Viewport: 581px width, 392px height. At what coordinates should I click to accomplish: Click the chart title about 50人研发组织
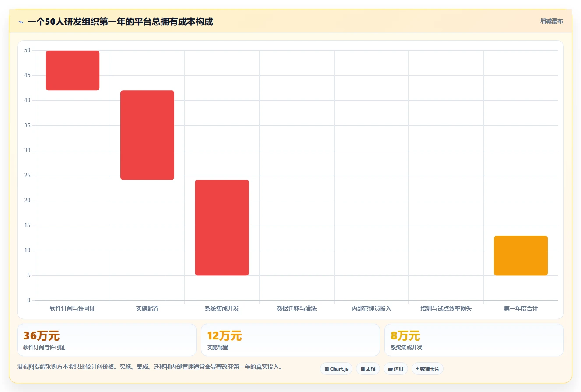click(x=120, y=22)
